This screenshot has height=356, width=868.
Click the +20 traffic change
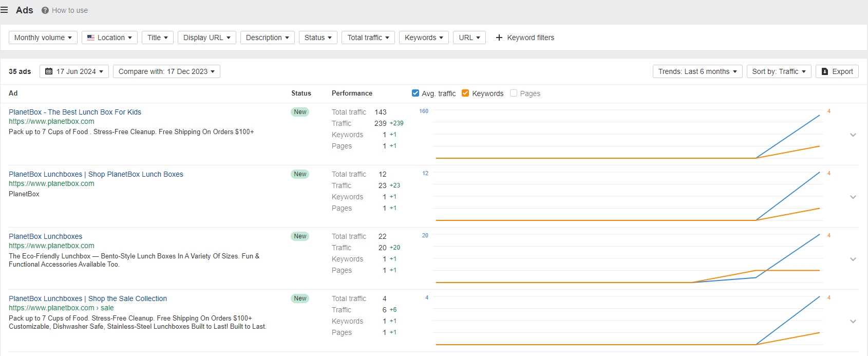click(395, 248)
